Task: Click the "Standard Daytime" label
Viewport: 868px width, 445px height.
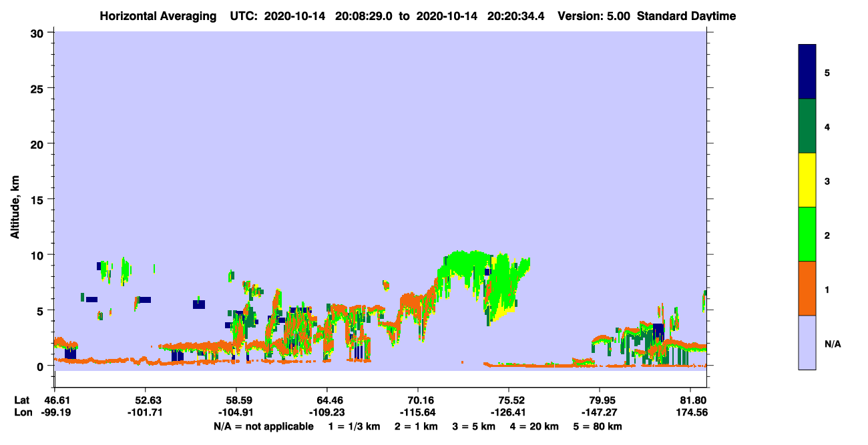Action: (686, 16)
